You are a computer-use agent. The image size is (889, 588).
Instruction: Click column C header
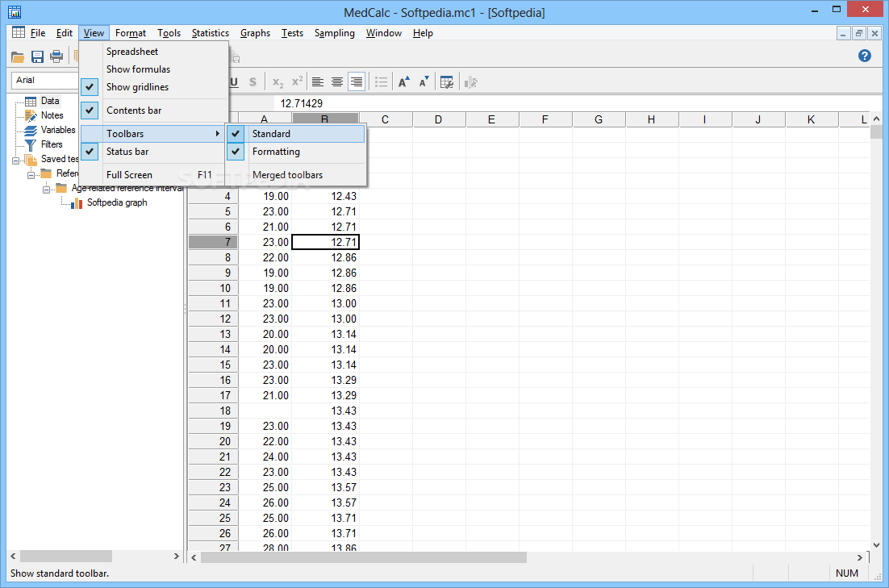click(386, 119)
